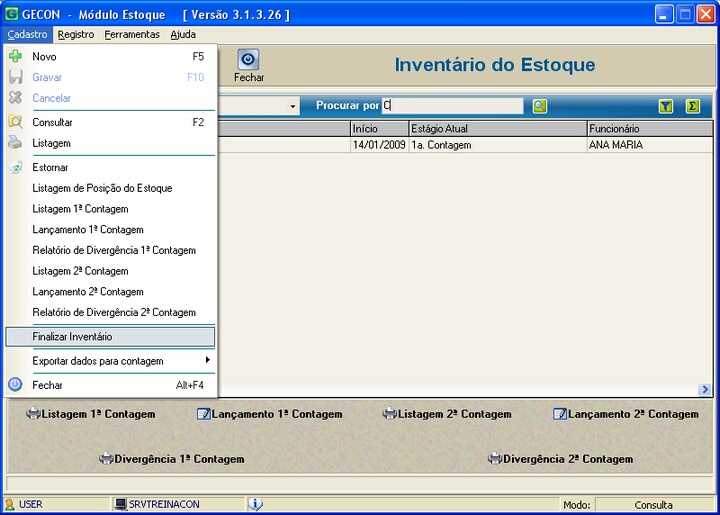This screenshot has height=515, width=720.
Task: Select the Listagem menu entry
Action: point(110,143)
